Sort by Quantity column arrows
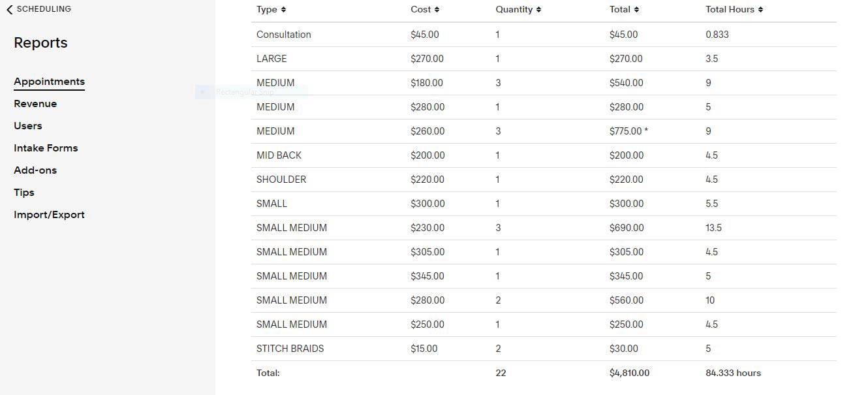Viewport: 868px width, 395px height. coord(538,10)
